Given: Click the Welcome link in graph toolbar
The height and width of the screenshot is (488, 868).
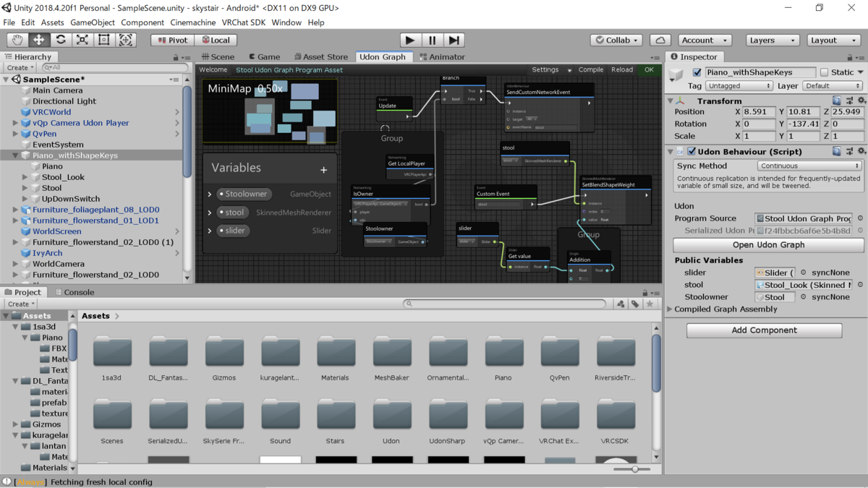Looking at the screenshot, I should [x=213, y=70].
